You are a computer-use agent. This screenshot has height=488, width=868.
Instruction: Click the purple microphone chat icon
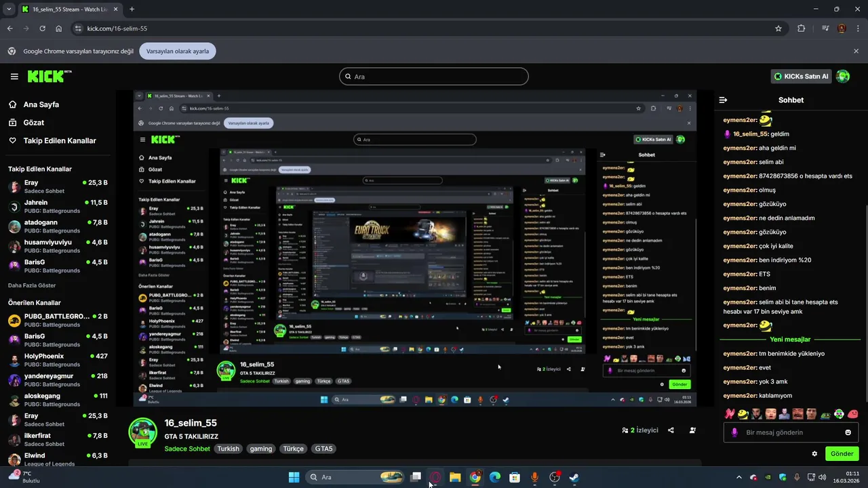pos(734,432)
